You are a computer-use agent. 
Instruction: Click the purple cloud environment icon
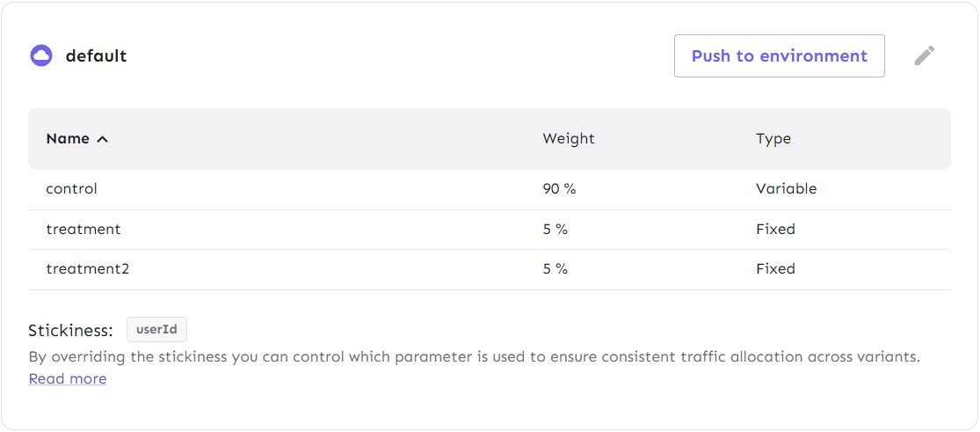tap(41, 55)
